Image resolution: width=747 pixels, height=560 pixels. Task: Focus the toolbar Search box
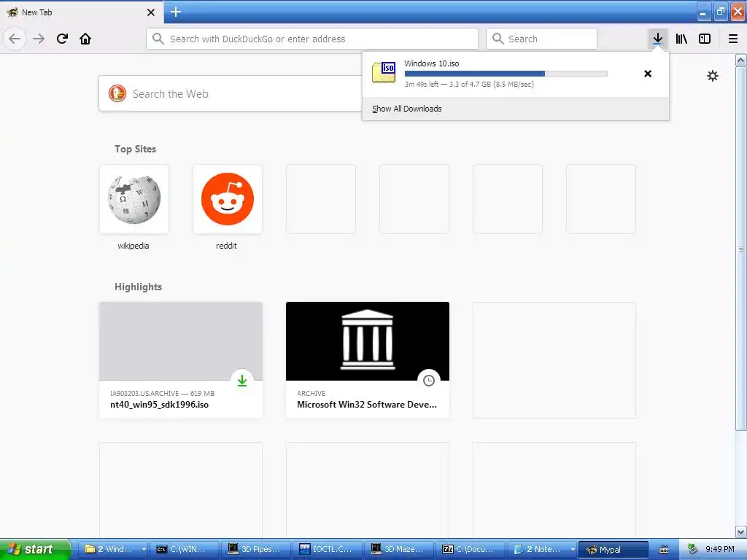tap(541, 39)
